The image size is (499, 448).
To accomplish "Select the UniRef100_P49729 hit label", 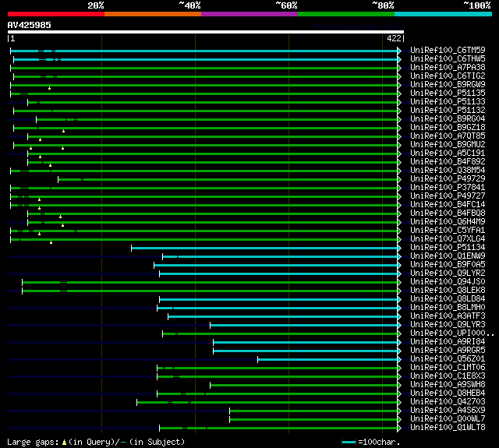I will [x=448, y=178].
